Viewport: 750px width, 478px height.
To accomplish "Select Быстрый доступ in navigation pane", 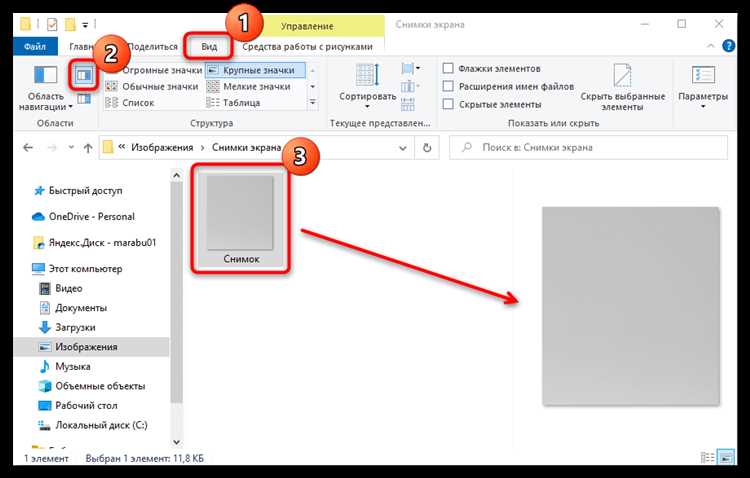I will (84, 191).
